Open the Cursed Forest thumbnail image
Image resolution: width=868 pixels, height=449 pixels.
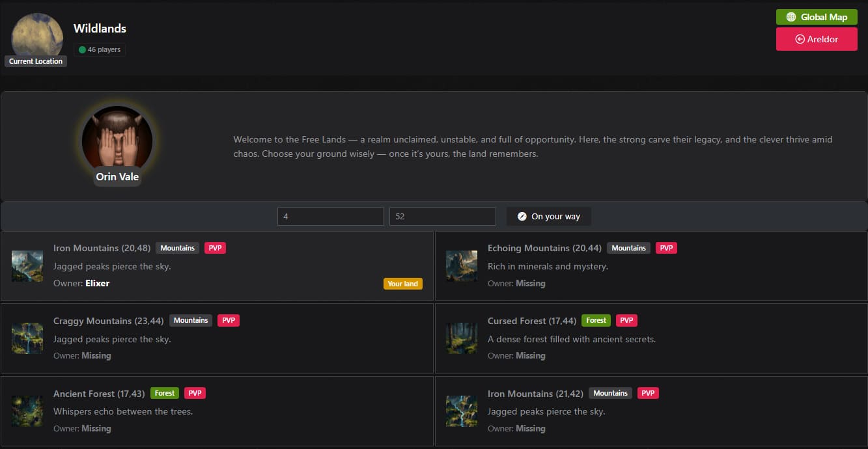point(462,338)
